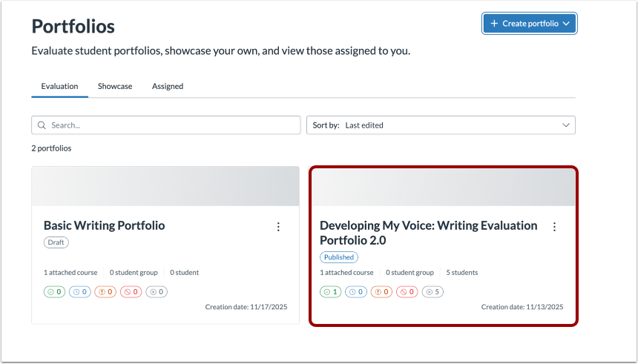Click the 'Evaluate student portfolios' description text
Viewport: 638px width, 364px height.
click(221, 51)
